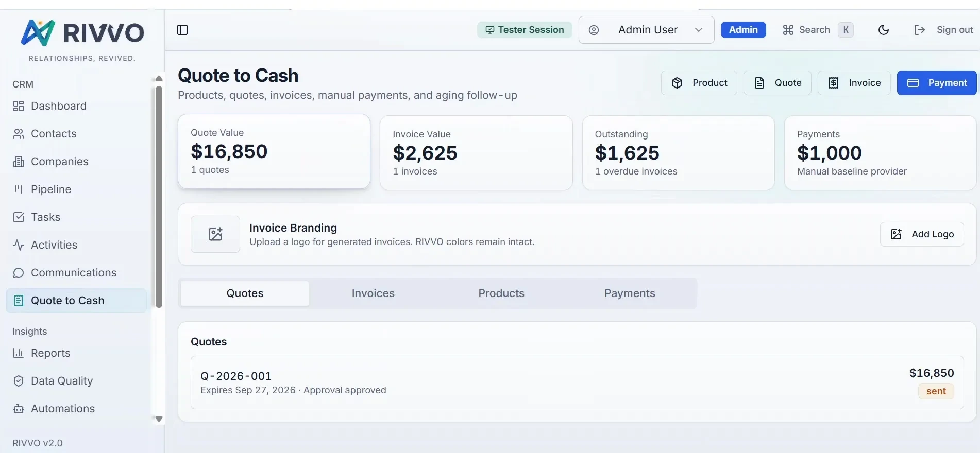Click the Add Logo button
Viewport: 980px width, 453px height.
[922, 234]
